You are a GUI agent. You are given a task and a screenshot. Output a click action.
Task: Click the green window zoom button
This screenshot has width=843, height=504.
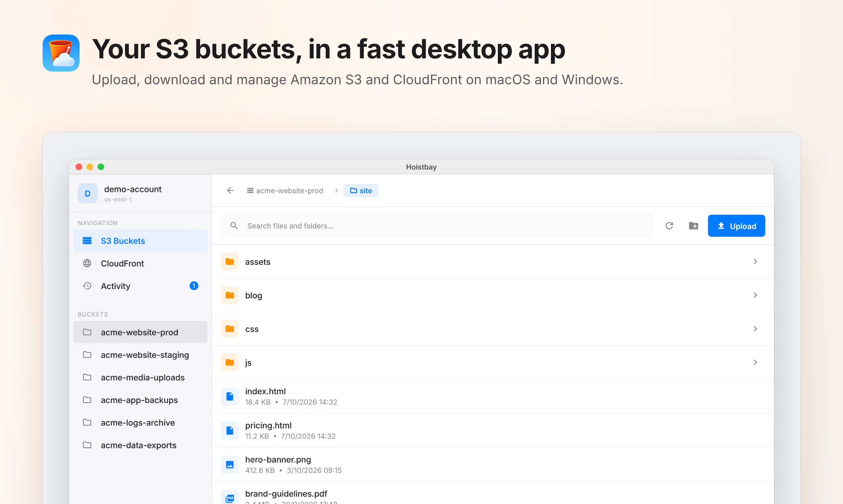tap(101, 167)
